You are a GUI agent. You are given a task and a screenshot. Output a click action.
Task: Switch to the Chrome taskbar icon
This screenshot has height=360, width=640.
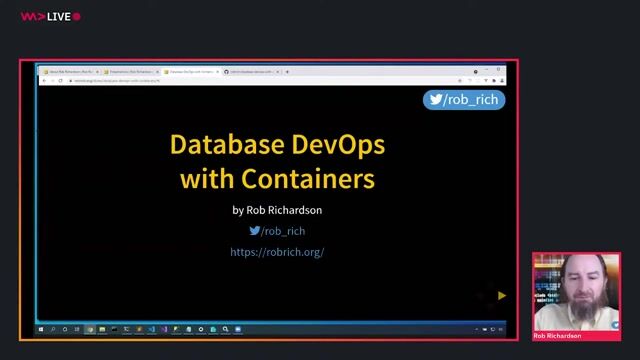point(90,329)
